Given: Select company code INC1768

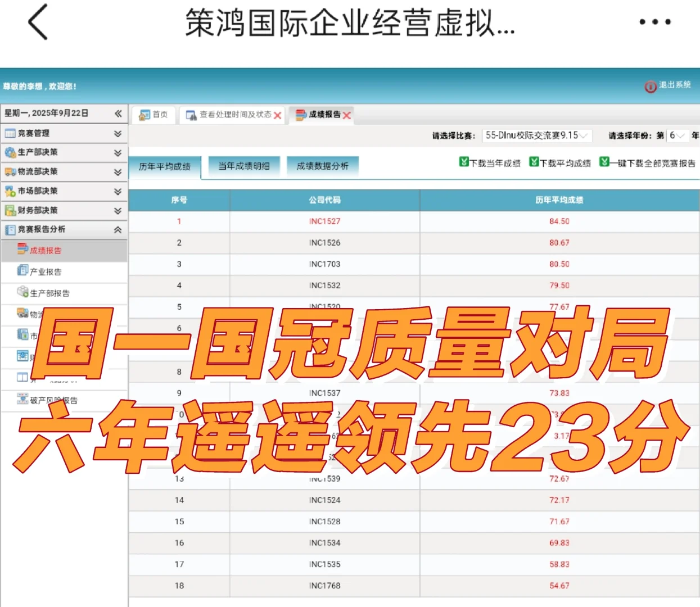Looking at the screenshot, I should point(324,586).
